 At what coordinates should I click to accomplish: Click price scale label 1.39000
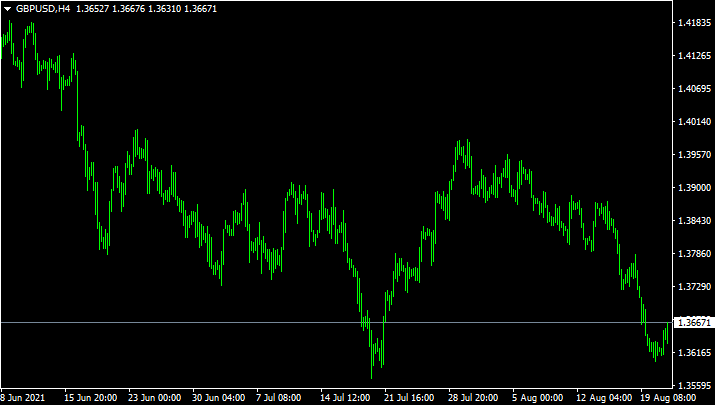coord(695,187)
